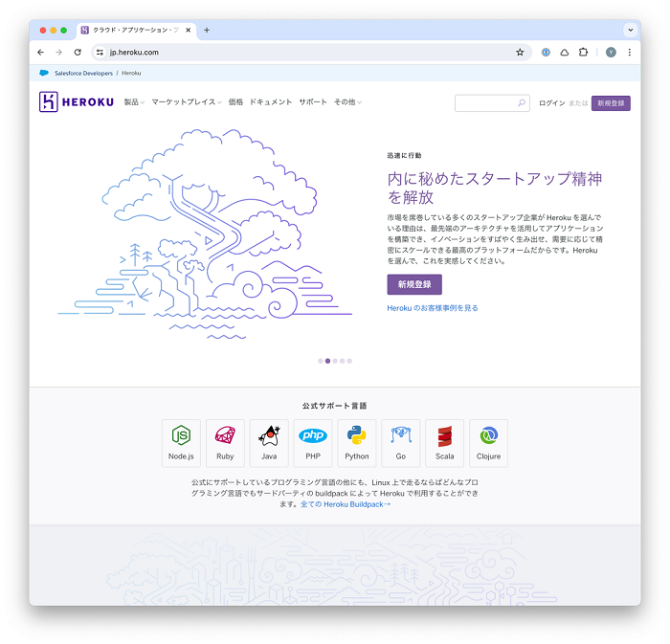Expand the その他 navigation dropdown
The image size is (670, 644).
pyautogui.click(x=347, y=102)
